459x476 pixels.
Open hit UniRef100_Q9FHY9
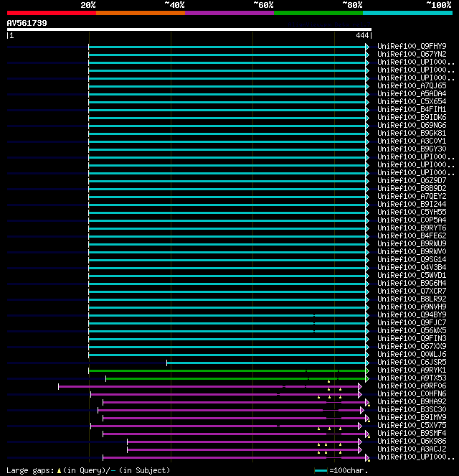412,46
